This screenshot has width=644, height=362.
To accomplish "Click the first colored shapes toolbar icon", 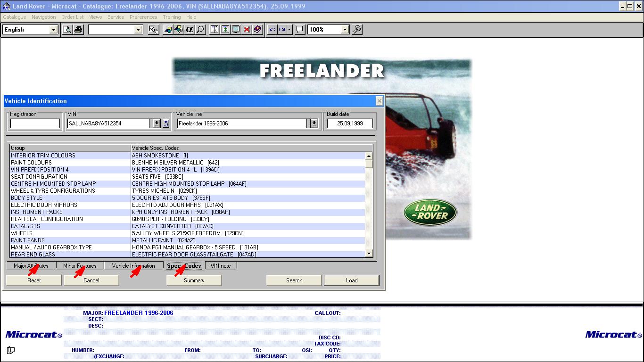I will coord(168,30).
